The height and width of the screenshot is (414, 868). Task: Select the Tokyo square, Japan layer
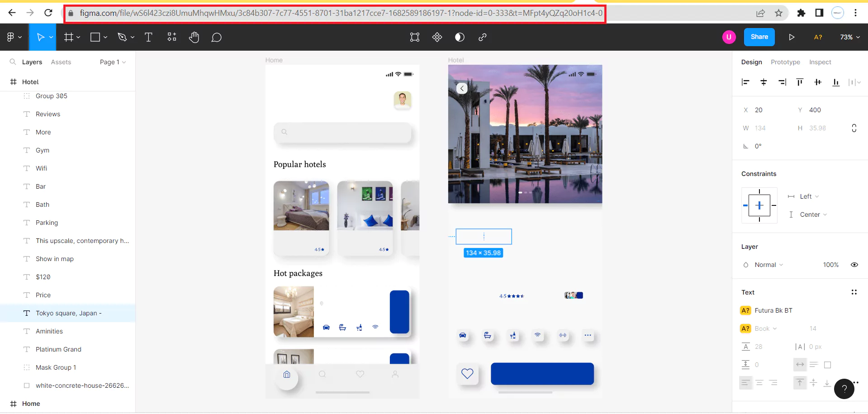click(68, 313)
